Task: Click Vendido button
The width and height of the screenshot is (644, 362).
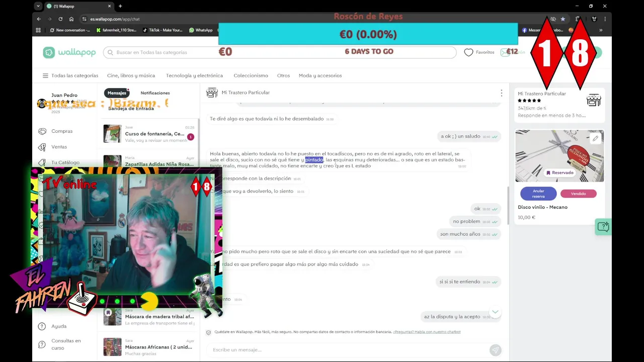Action: coord(578,194)
